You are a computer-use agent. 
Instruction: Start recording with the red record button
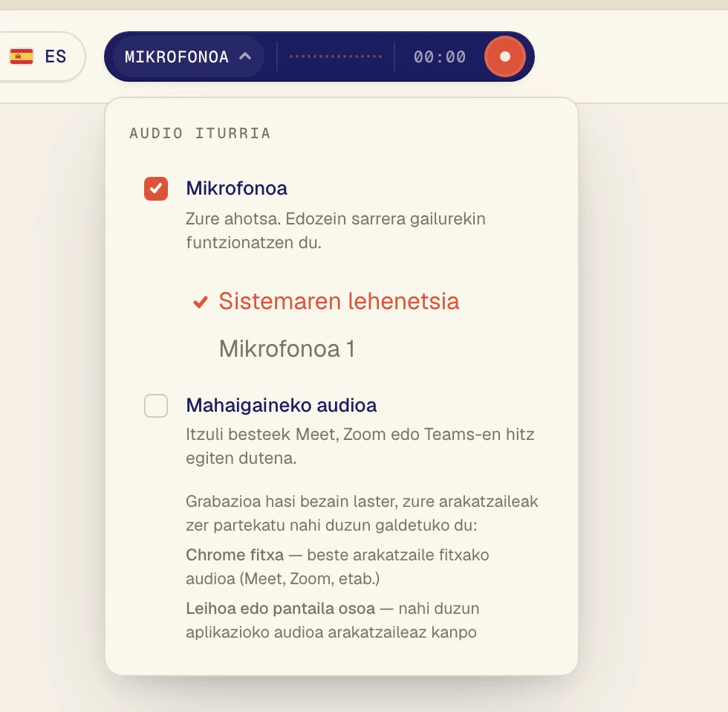[x=504, y=56]
